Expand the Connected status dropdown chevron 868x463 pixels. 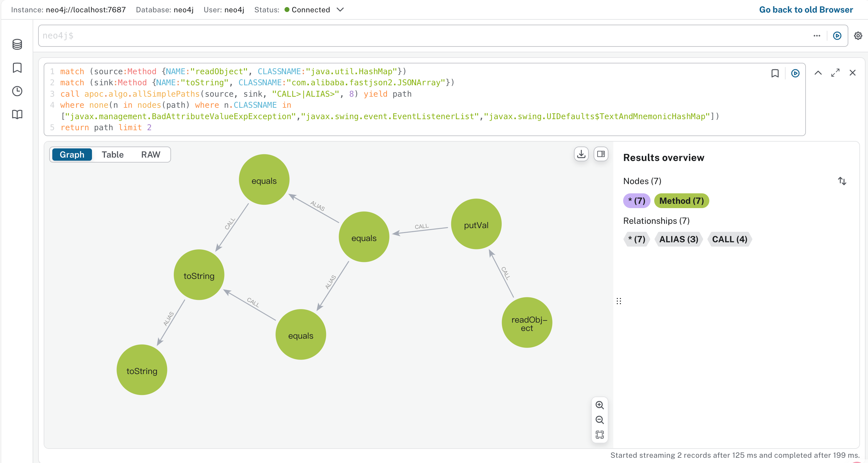tap(340, 10)
